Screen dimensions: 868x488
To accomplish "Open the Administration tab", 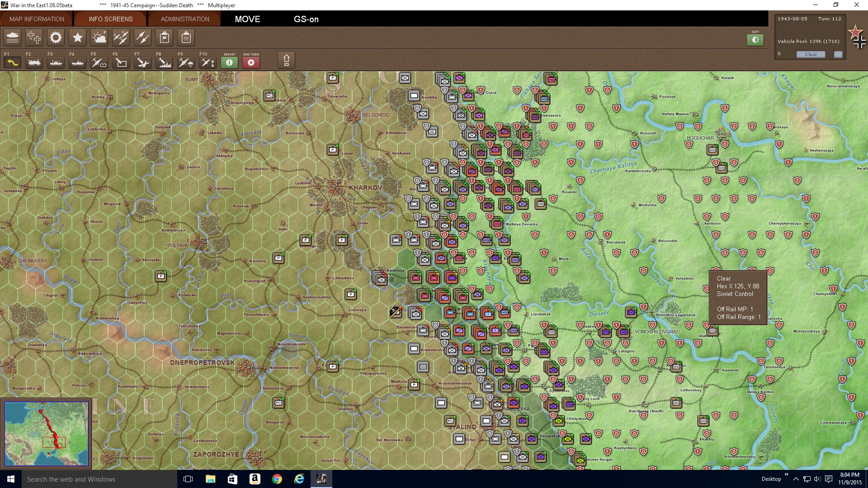I will coord(185,19).
